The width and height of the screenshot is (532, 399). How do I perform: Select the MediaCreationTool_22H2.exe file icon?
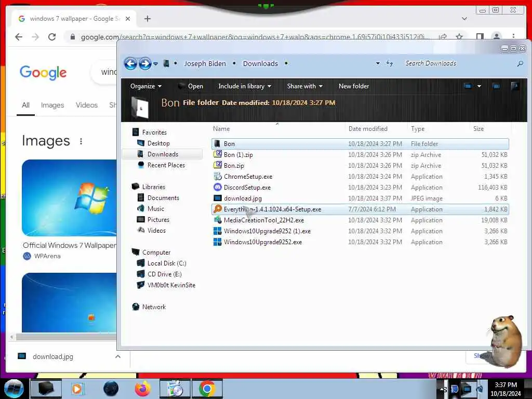[x=217, y=220]
